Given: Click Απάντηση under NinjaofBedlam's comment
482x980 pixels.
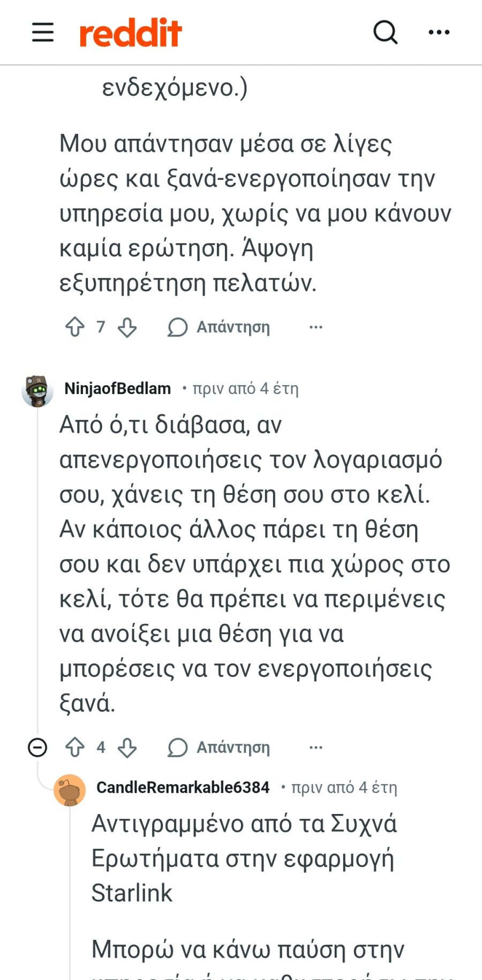Looking at the screenshot, I should [234, 747].
